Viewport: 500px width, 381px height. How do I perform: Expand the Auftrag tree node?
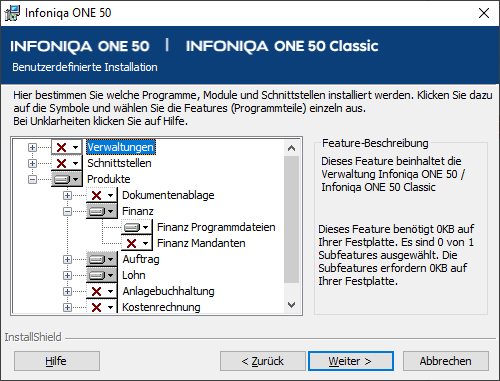click(x=67, y=259)
